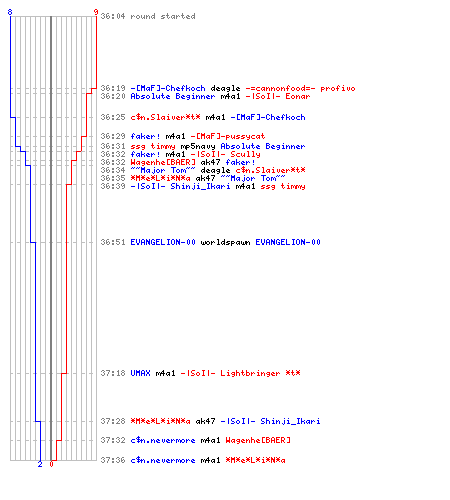Image resolution: width=450 pixels, height=500 pixels.
Task: Click ssg timmy at 36:31 entry
Action: [x=153, y=146]
